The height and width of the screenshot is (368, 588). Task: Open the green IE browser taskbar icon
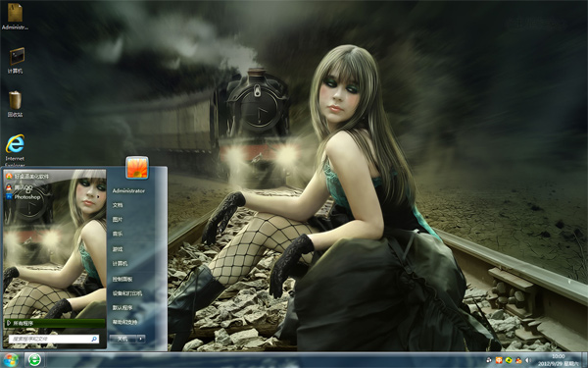click(34, 360)
